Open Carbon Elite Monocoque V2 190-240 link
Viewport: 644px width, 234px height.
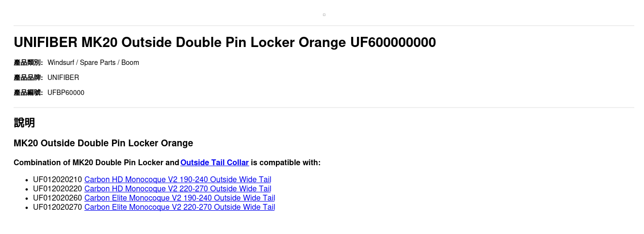(x=179, y=198)
